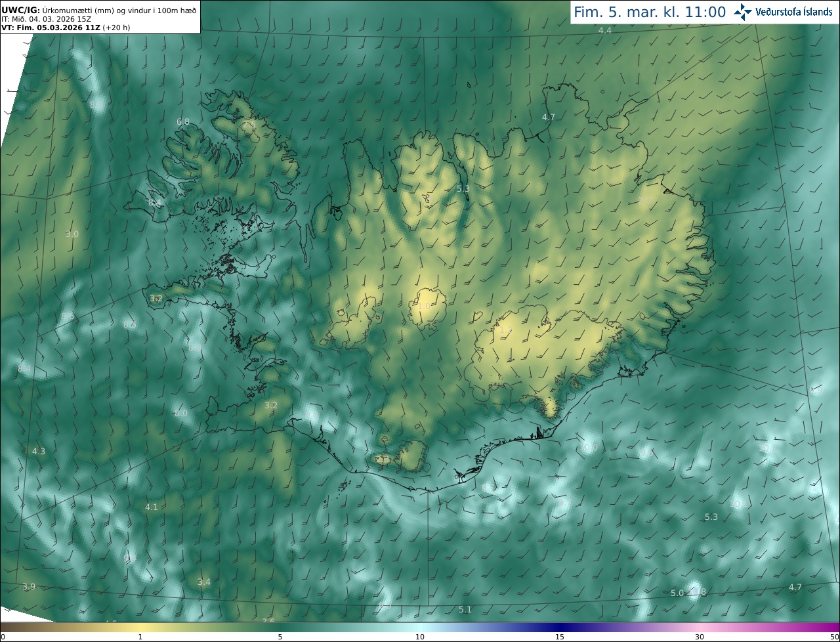The height and width of the screenshot is (642, 840).
Task: Click the "4.1" value label on the map
Action: (x=152, y=507)
